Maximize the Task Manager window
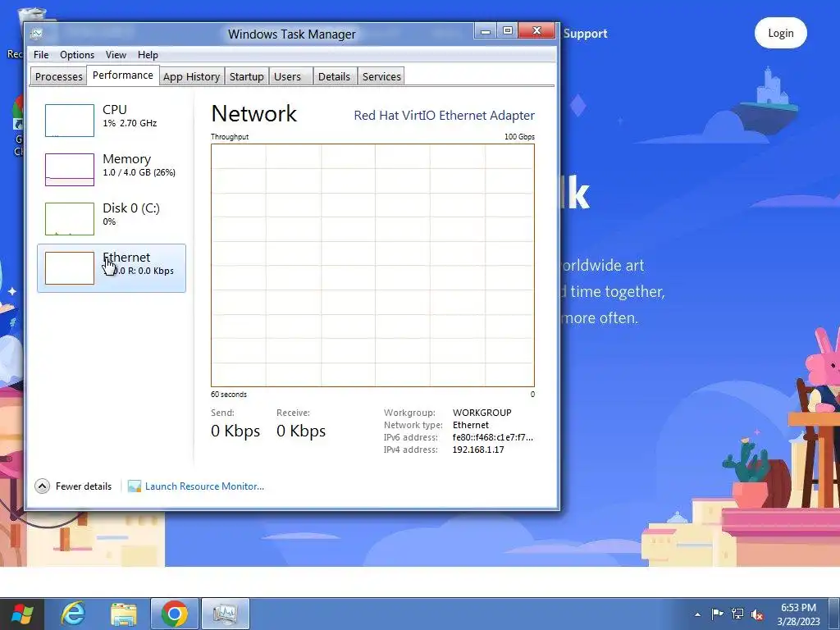840x630 pixels. [507, 31]
